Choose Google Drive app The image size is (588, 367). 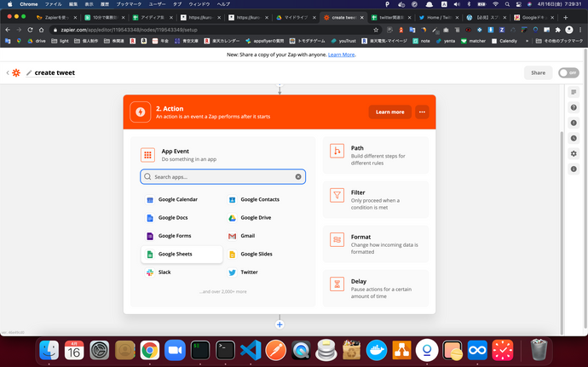264,218
